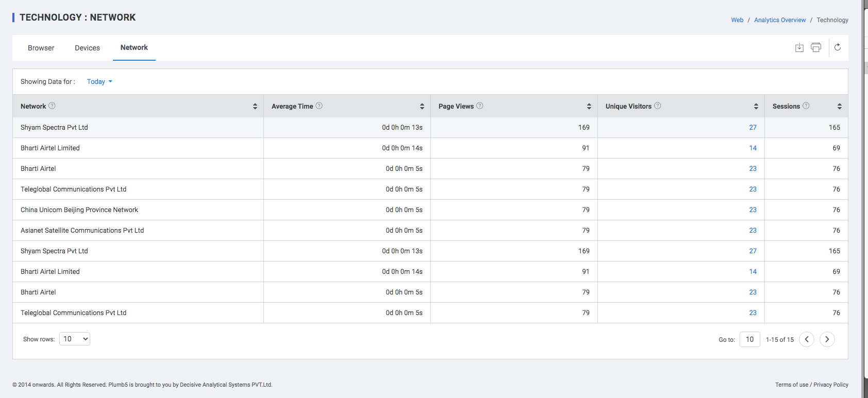
Task: Go to next page arrow
Action: pos(827,339)
